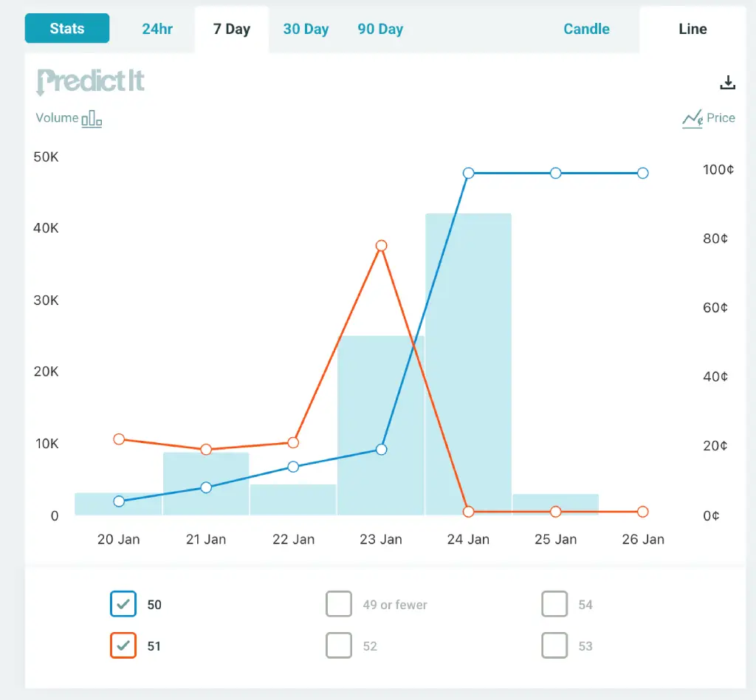
Task: Click the '50K' volume axis label
Action: [46, 157]
